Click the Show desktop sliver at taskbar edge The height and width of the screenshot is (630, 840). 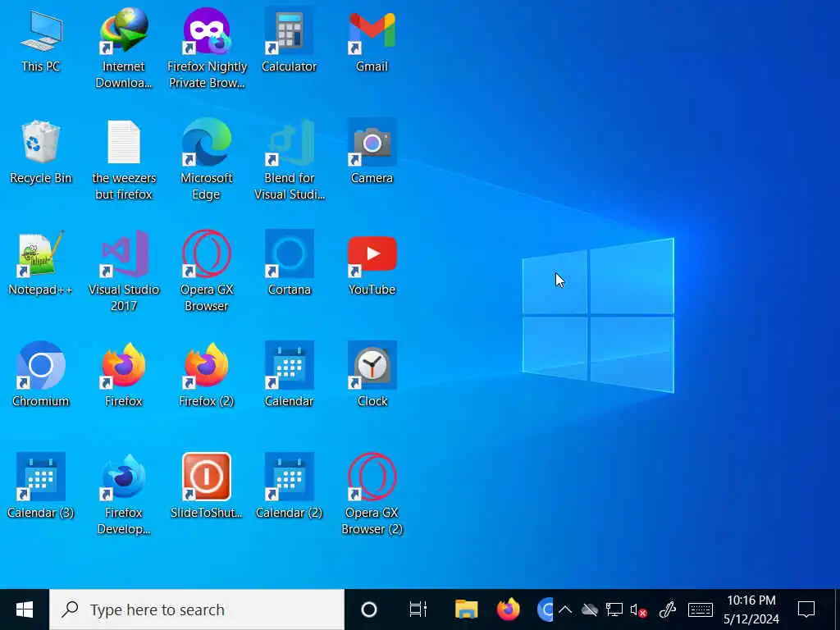837,609
